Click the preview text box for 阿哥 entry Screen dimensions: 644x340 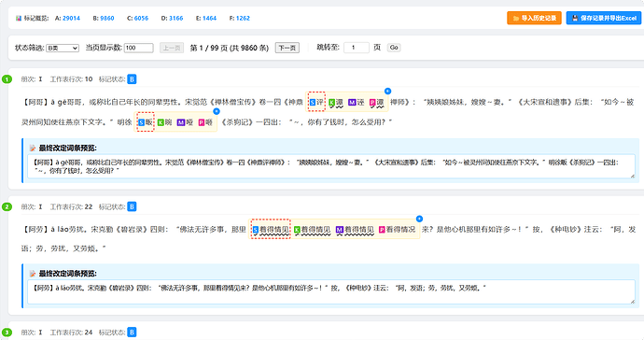point(331,166)
